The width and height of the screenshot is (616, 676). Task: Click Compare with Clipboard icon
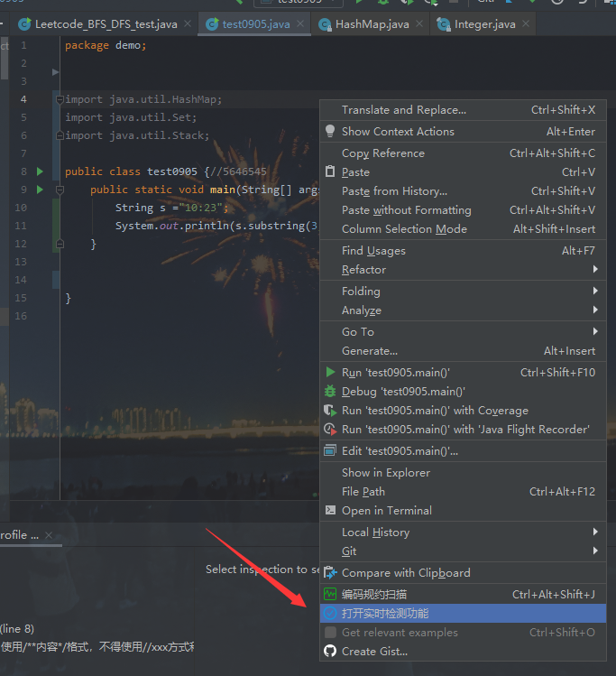click(x=330, y=572)
